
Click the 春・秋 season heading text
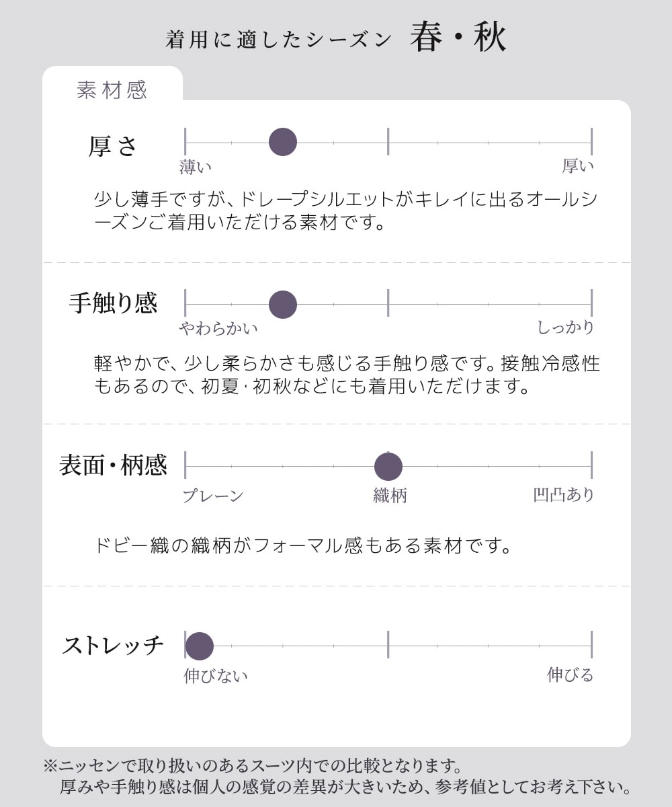(458, 39)
